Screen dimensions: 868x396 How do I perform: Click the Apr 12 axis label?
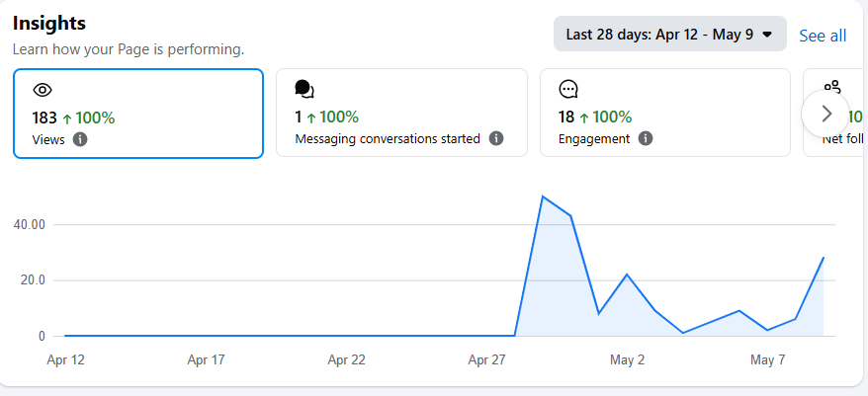66,360
